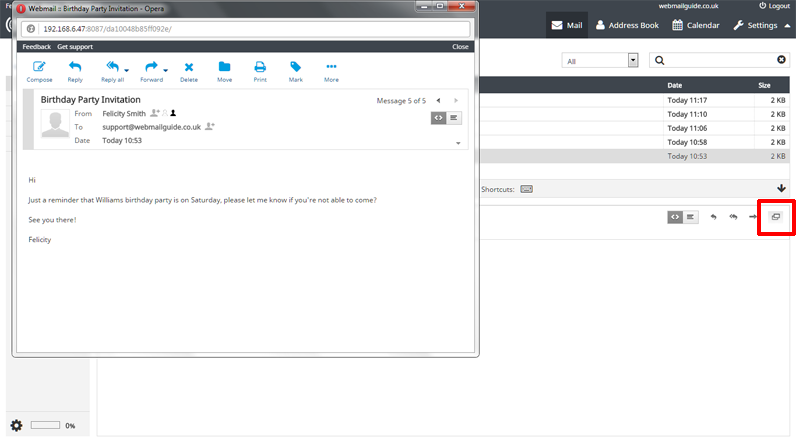Switch popup to plain text view
This screenshot has height=448, width=796.
(x=454, y=118)
